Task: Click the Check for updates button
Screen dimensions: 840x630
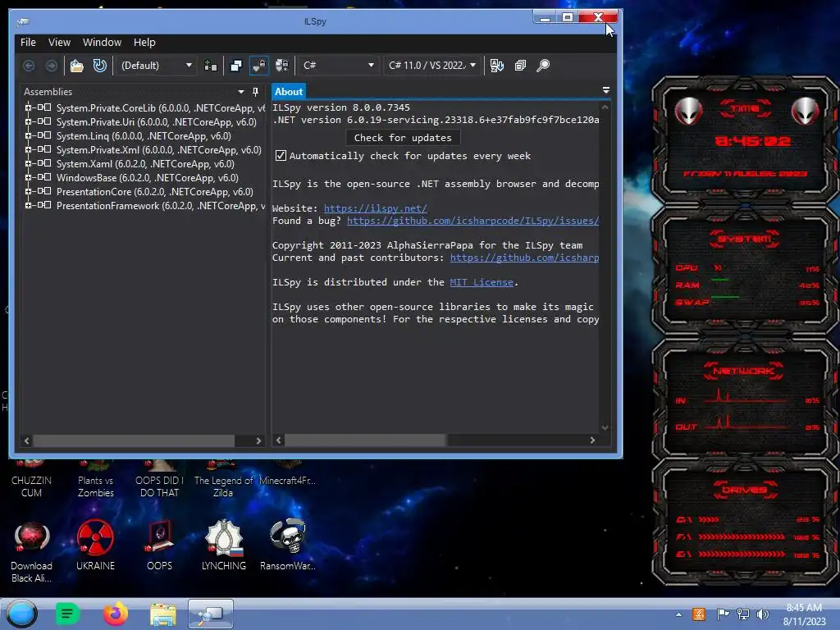Action: pos(403,138)
